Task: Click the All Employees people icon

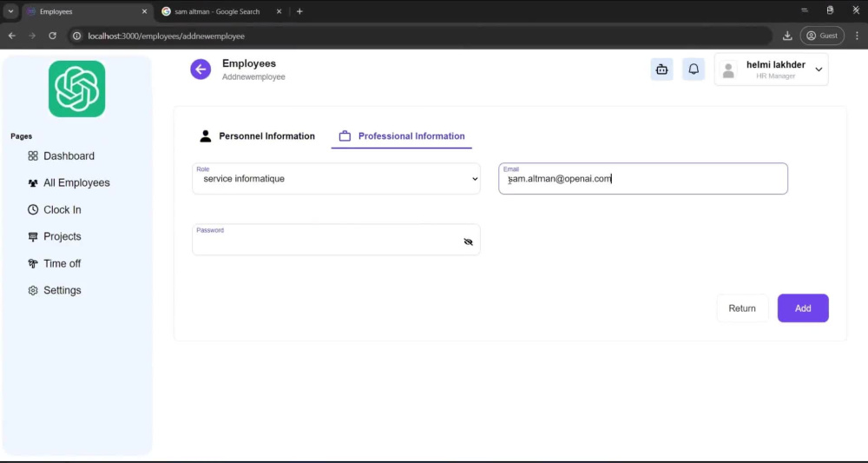Action: (33, 182)
